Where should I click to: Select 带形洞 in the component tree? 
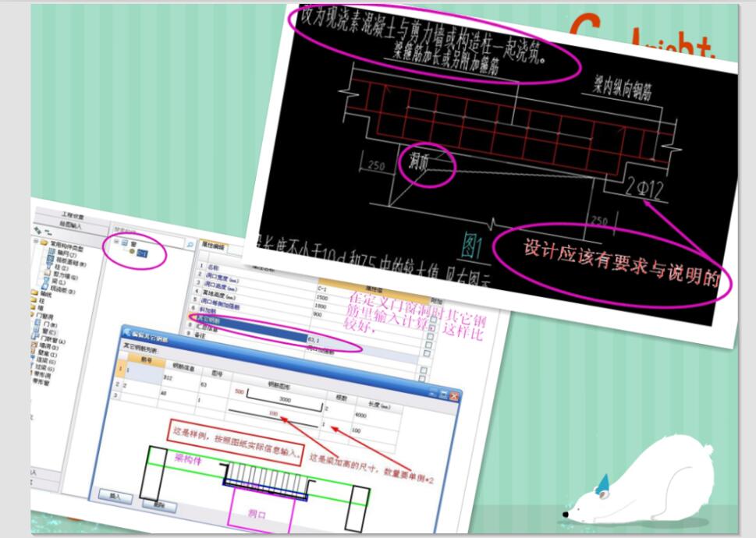click(41, 374)
